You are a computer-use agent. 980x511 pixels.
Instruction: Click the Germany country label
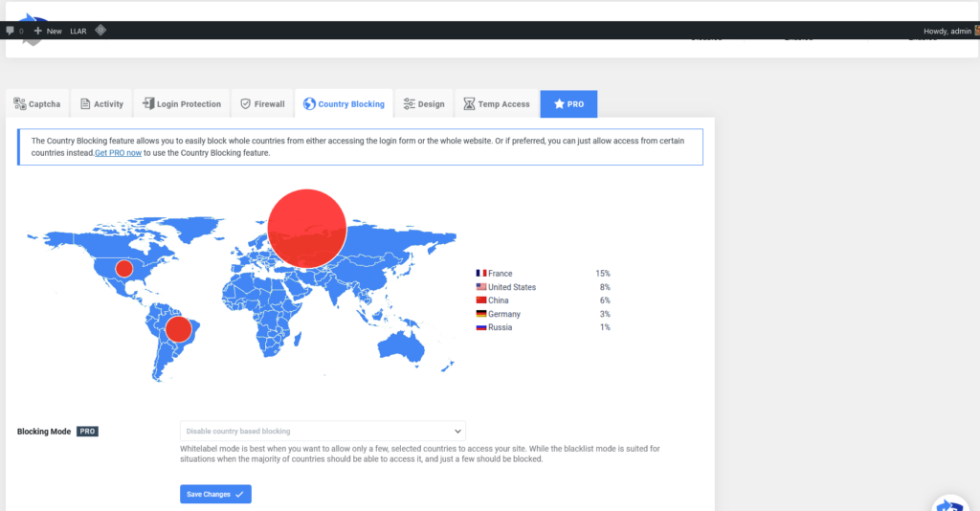click(504, 314)
